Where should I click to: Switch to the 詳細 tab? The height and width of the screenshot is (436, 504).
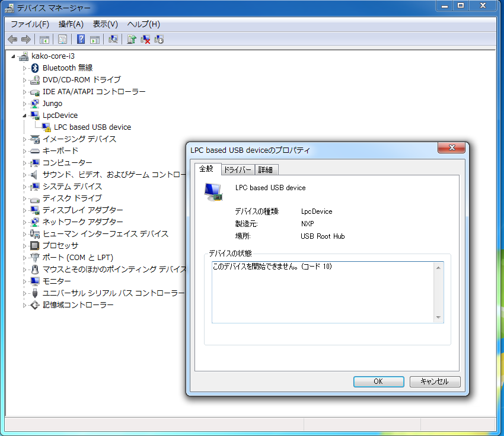[x=266, y=169]
